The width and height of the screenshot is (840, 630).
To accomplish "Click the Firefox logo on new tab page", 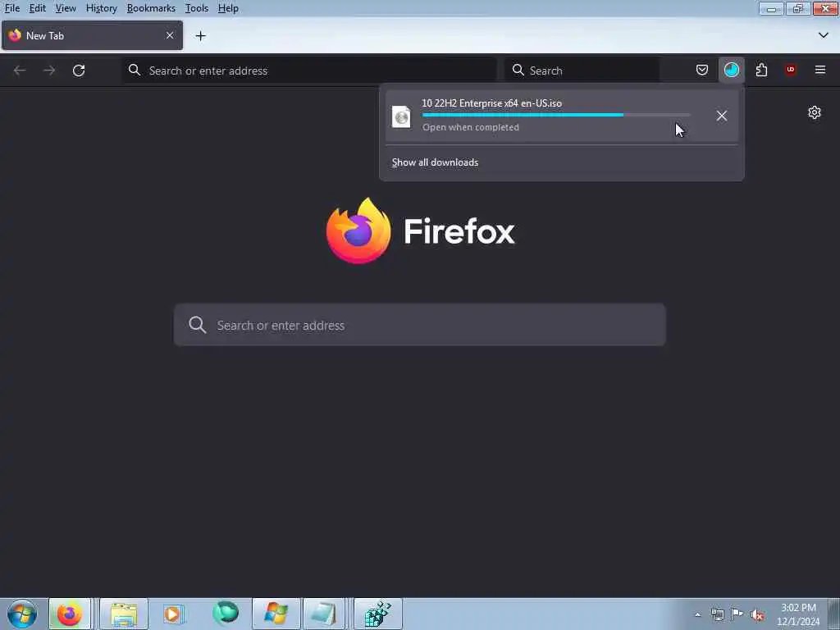I will (358, 231).
